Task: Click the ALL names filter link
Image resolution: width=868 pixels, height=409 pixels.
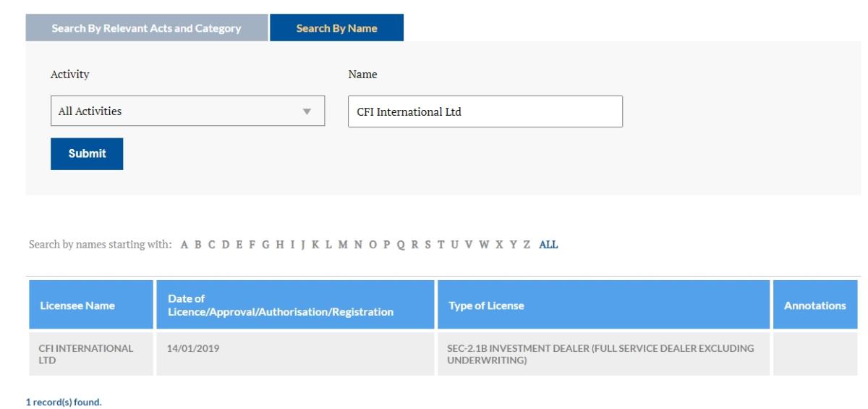Action: coord(548,245)
